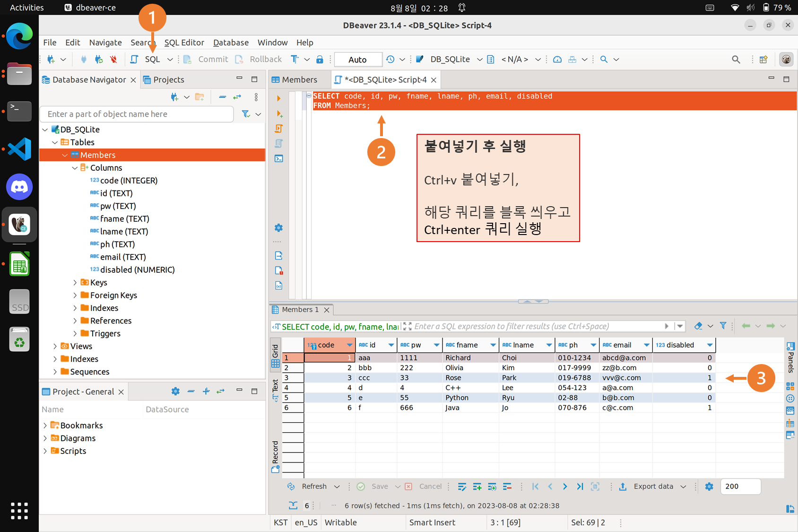Open transaction log history icon

(x=390, y=59)
